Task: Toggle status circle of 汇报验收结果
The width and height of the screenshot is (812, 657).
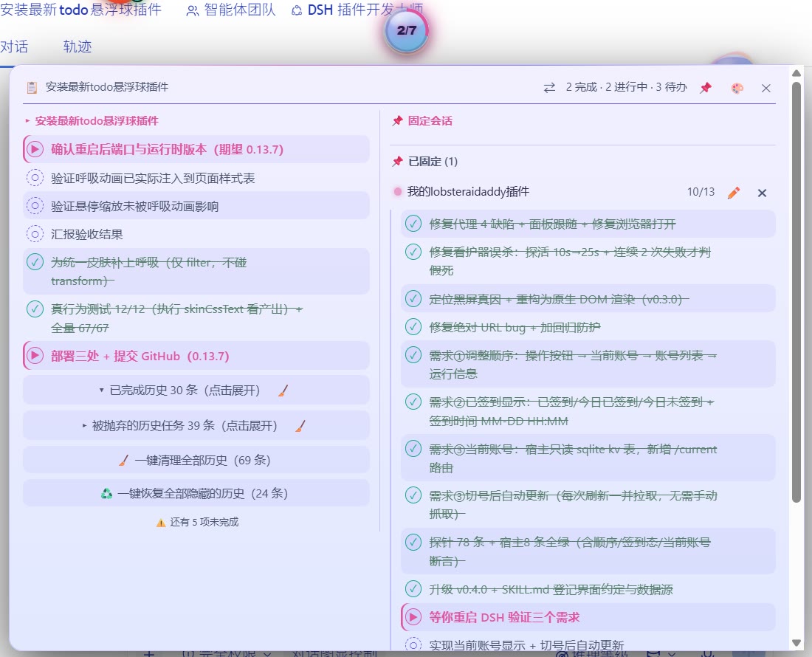Action: (35, 234)
